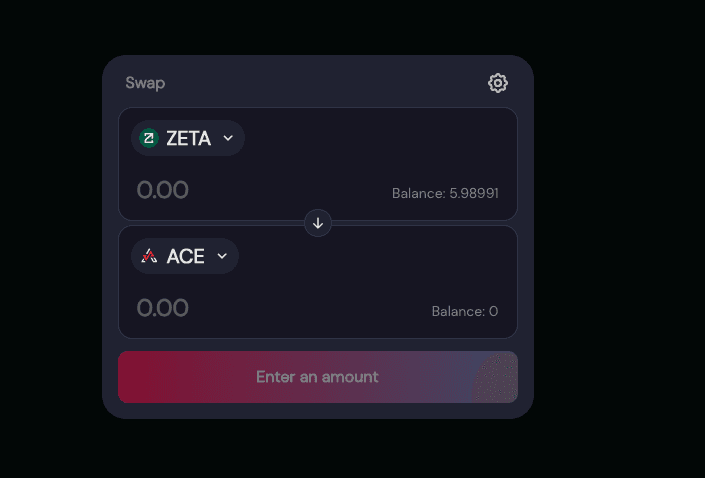Click the ACE Balance: 0 label

pos(465,311)
